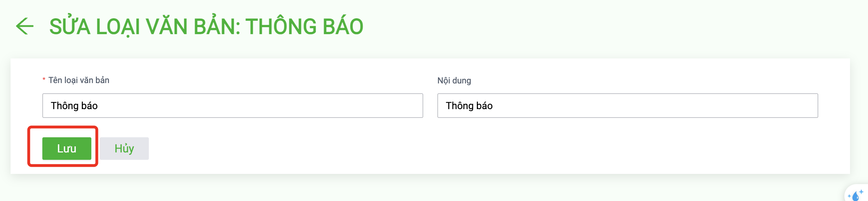Image resolution: width=868 pixels, height=201 pixels.
Task: Select the Tên loại văn bản label
Action: pos(79,80)
